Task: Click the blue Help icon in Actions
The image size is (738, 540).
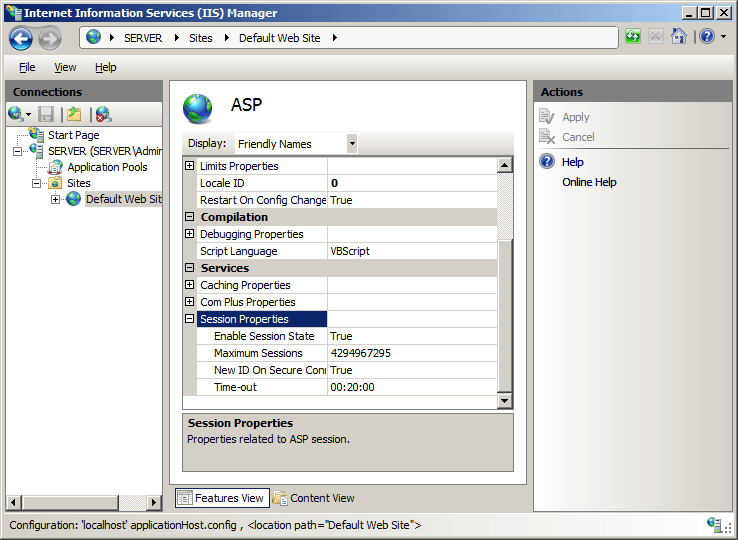Action: pos(547,161)
